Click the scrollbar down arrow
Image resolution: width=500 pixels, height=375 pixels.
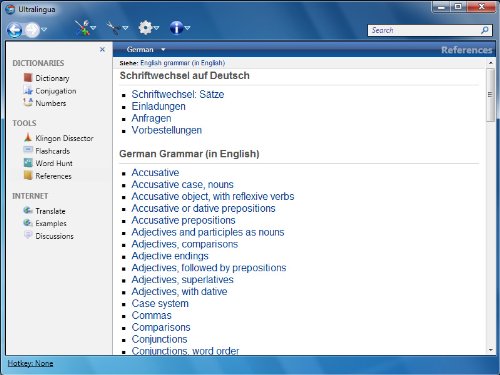click(491, 350)
